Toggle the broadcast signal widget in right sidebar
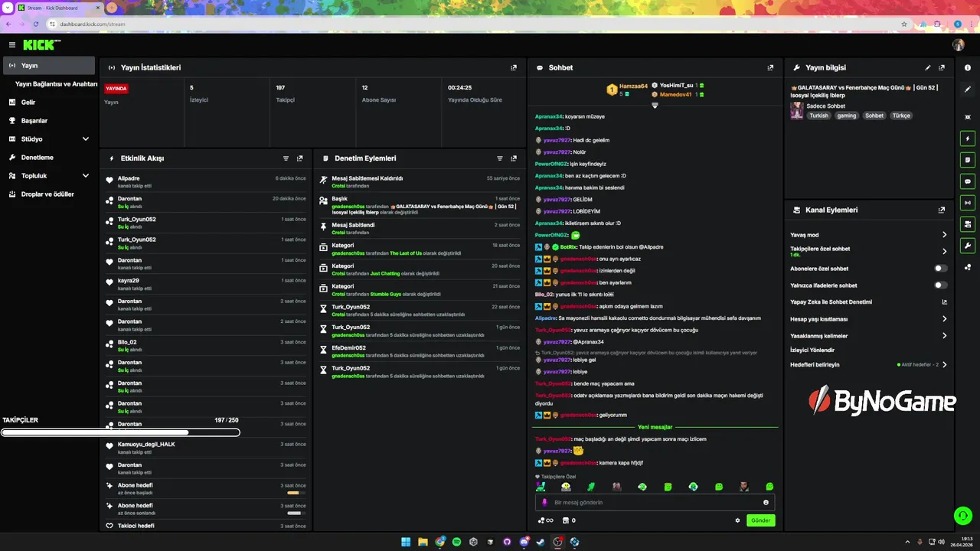980x551 pixels. [x=968, y=203]
